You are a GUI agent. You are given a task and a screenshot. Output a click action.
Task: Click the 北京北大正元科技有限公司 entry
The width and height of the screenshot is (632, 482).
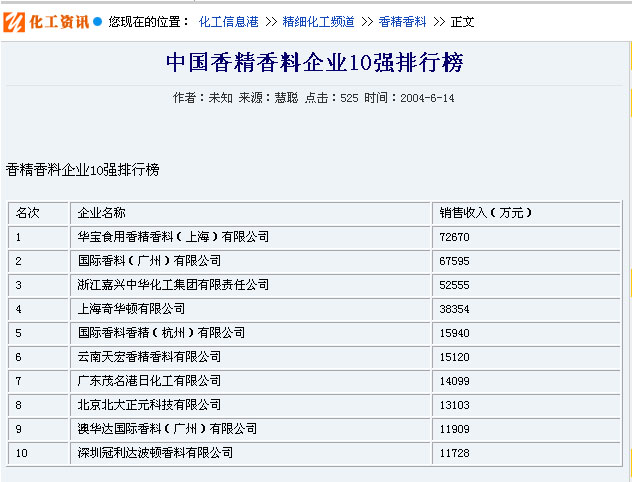pos(149,405)
